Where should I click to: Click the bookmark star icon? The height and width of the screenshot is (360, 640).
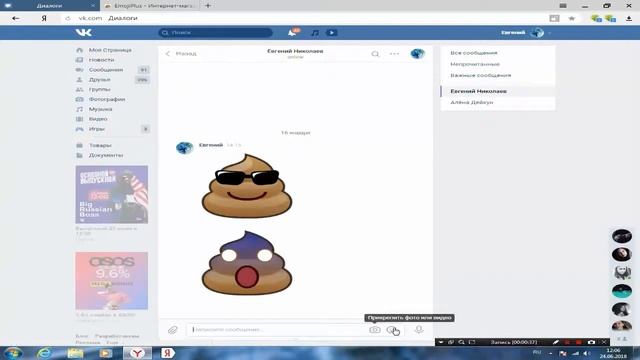[571, 18]
